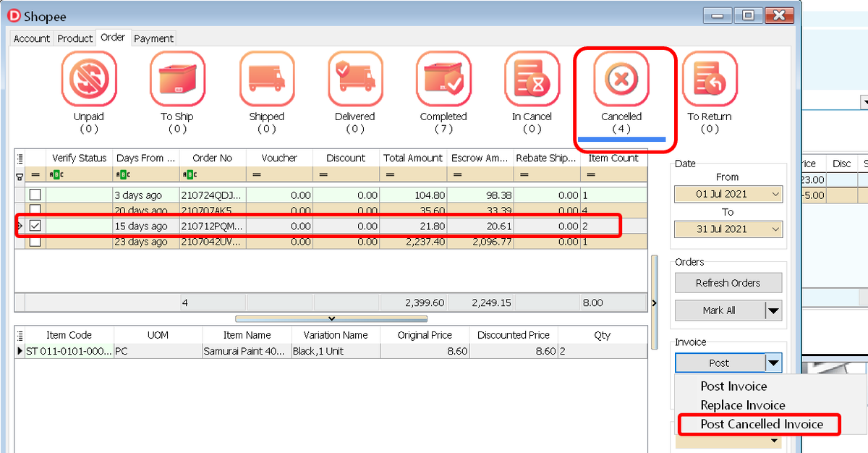
Task: Open the To date dropdown
Action: tap(775, 229)
